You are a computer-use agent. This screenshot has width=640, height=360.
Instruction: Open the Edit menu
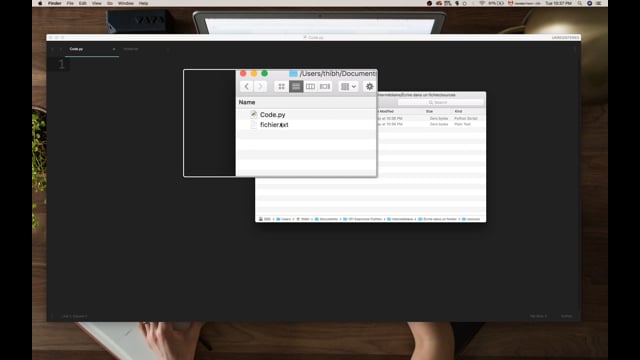coord(83,3)
